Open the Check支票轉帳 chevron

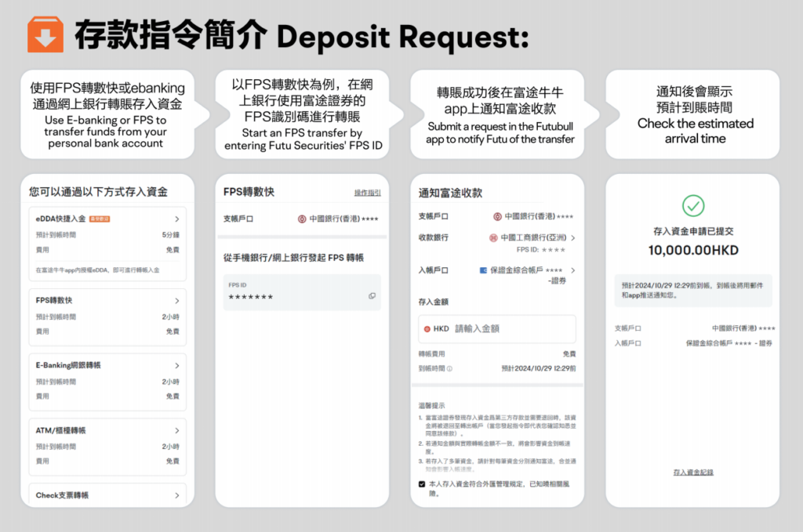click(176, 496)
